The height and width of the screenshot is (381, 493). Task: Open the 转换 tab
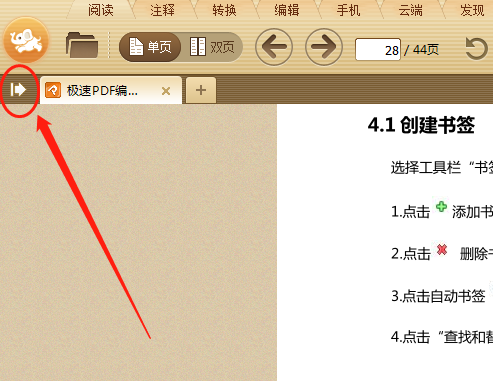[x=224, y=10]
